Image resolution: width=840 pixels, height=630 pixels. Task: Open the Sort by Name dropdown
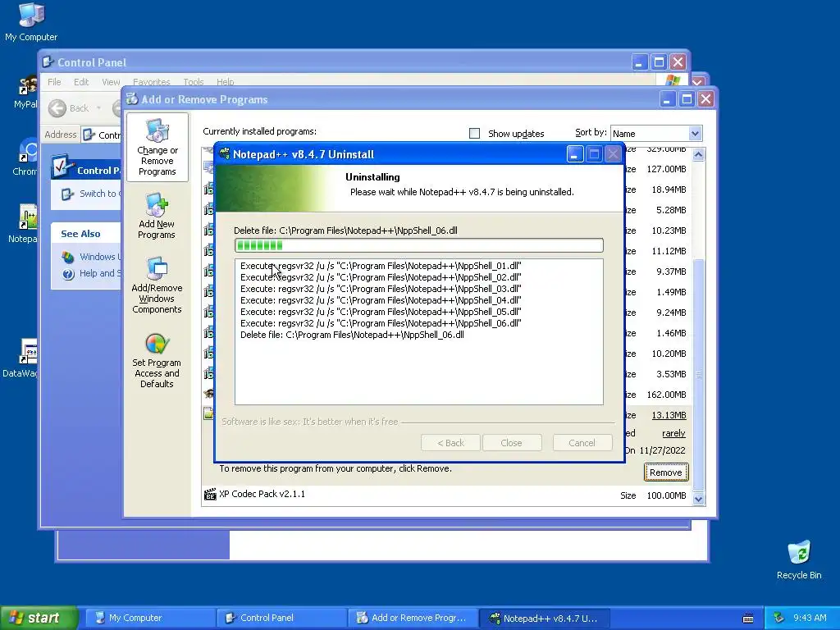[695, 134]
